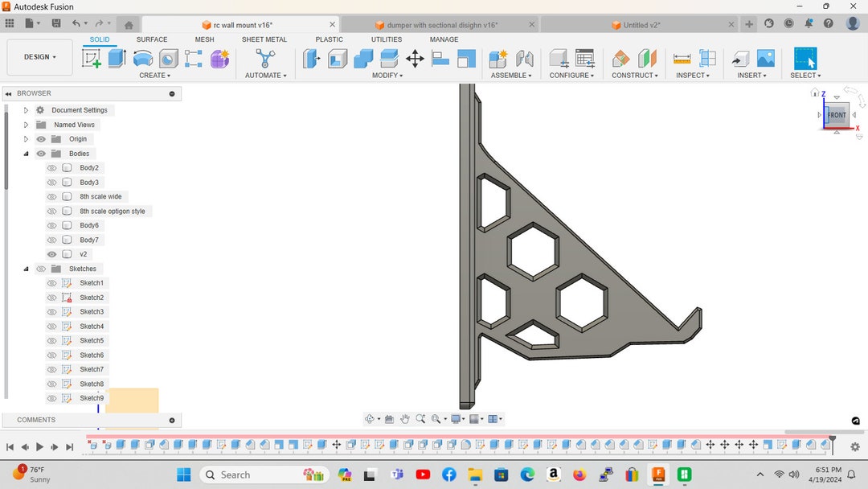Show Body2 visibility eye
The width and height of the screenshot is (868, 489).
[x=52, y=168]
